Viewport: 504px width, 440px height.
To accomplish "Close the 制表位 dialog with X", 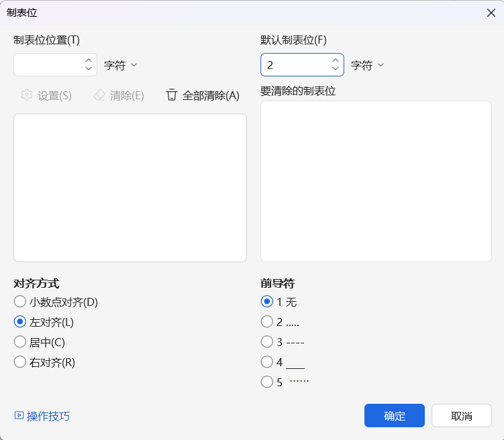I will 491,11.
